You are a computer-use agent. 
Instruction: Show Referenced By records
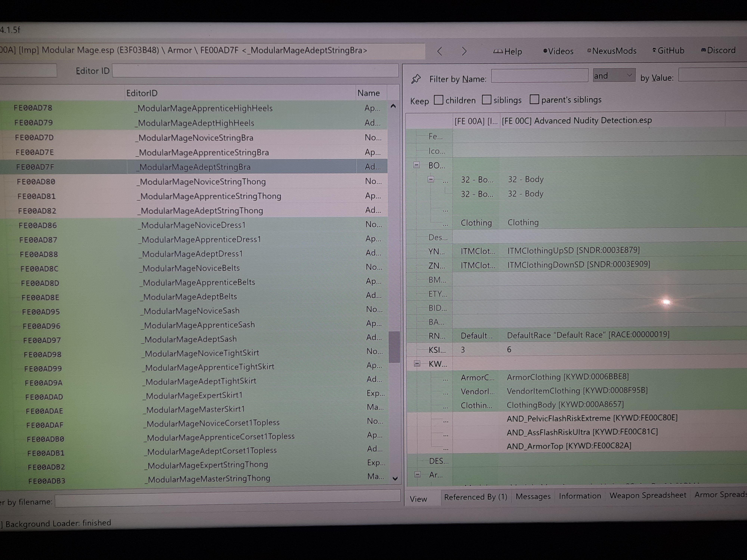coord(476,497)
